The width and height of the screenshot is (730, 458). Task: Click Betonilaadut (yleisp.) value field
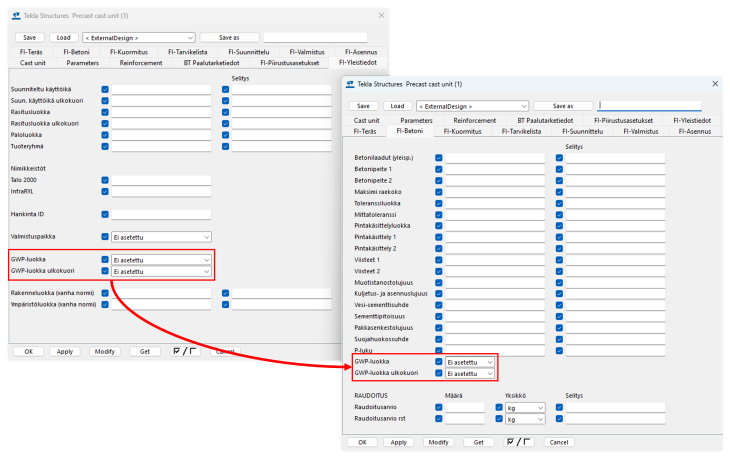(x=495, y=158)
